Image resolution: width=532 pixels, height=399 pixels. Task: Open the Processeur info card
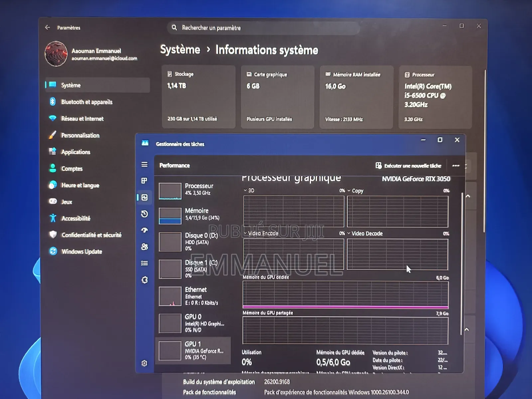(x=435, y=97)
